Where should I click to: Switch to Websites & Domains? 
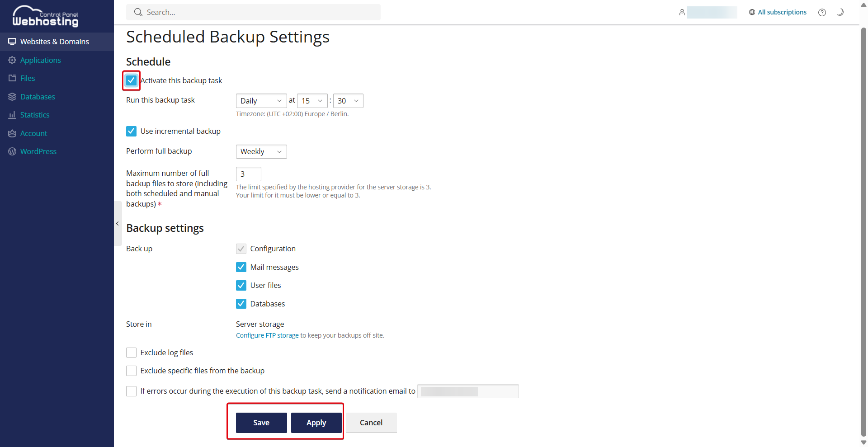coord(54,41)
